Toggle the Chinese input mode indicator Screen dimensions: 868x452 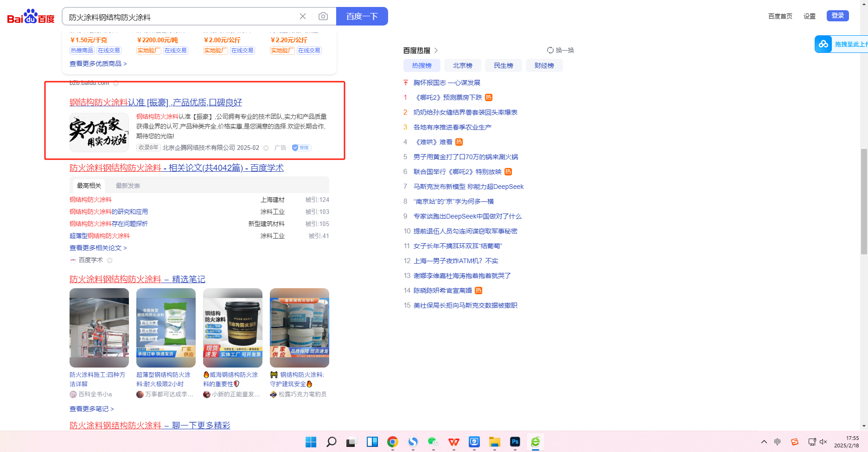click(778, 442)
